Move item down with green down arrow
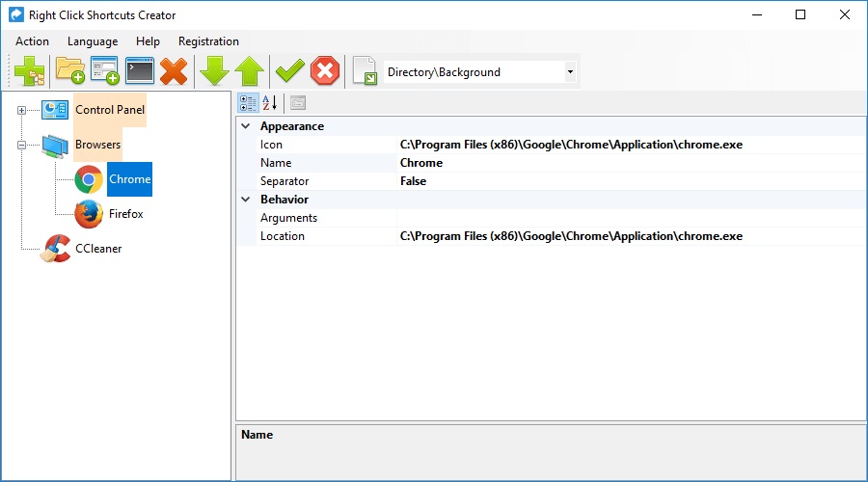This screenshot has width=868, height=482. [213, 71]
